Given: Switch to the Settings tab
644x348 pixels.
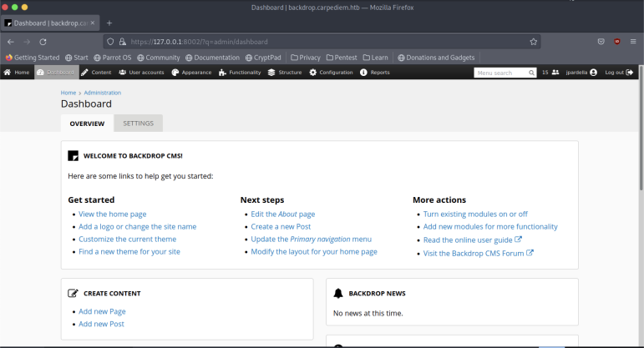Looking at the screenshot, I should pyautogui.click(x=138, y=124).
